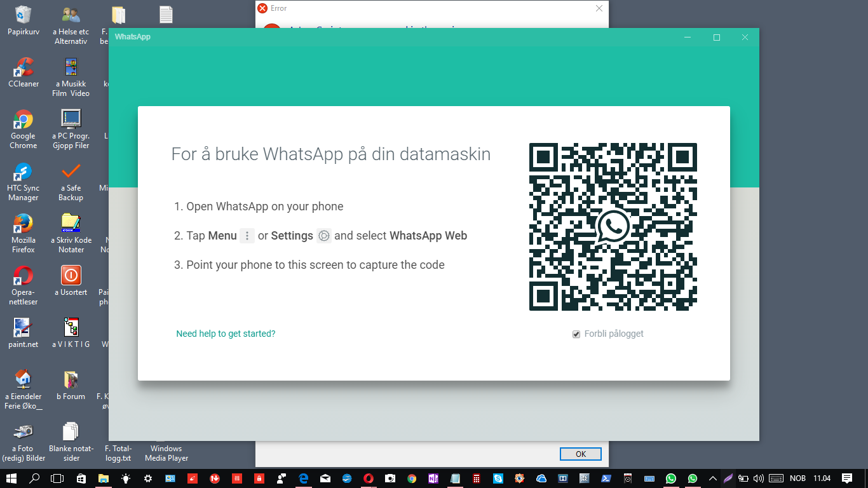
Task: Select the HTC Sync Manager desktop icon
Action: pos(24,182)
